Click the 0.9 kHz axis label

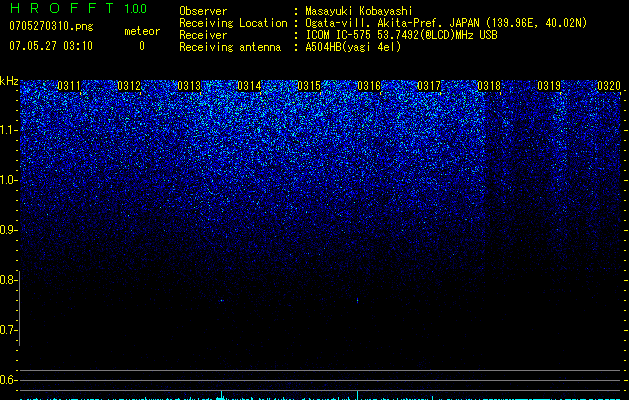click(x=8, y=230)
